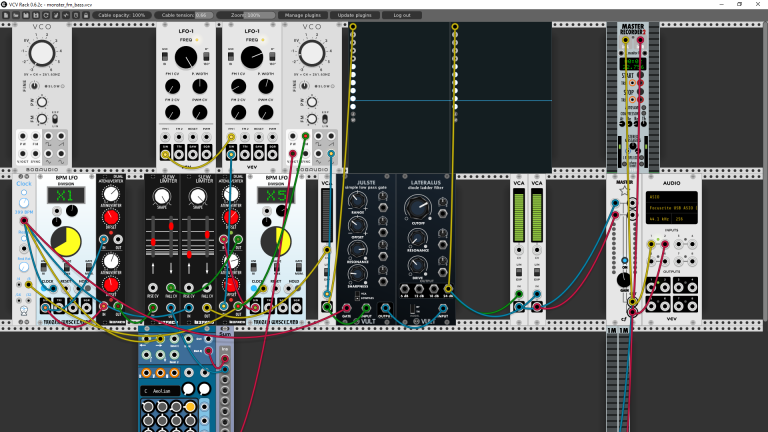Click the Julste OFFSET knob
Screen dimensions: 768x432
358,225
